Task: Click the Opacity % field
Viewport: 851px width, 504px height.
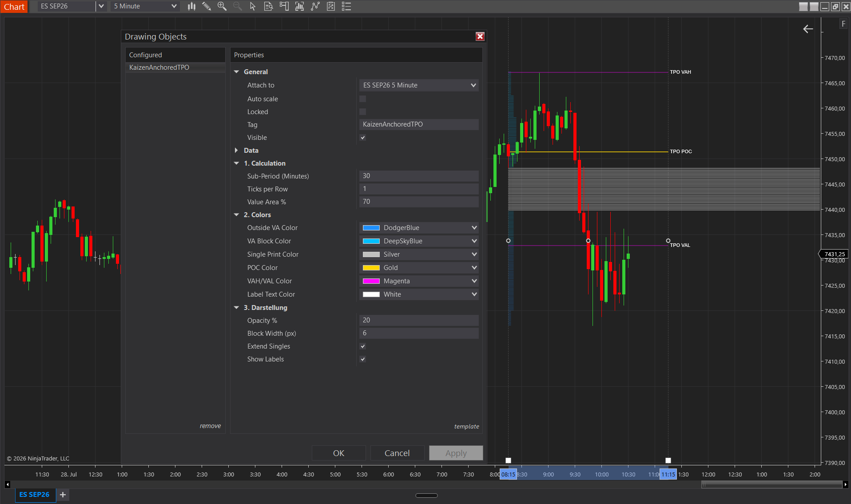Action: (x=419, y=320)
